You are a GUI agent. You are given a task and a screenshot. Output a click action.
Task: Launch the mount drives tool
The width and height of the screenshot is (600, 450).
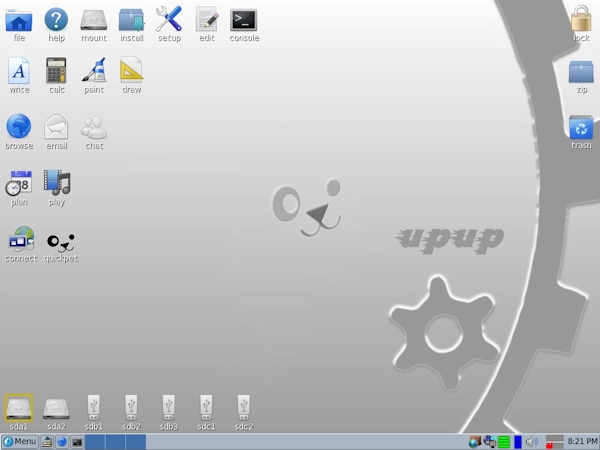(x=94, y=20)
